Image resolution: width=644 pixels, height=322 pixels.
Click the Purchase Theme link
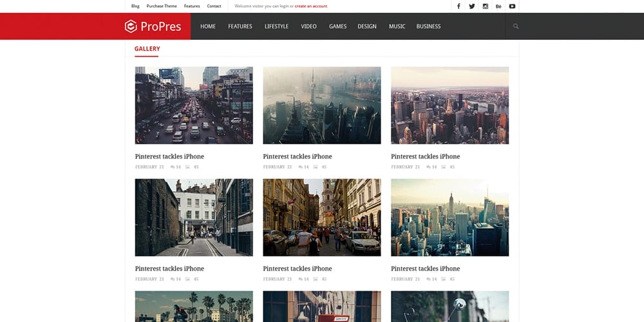[162, 6]
